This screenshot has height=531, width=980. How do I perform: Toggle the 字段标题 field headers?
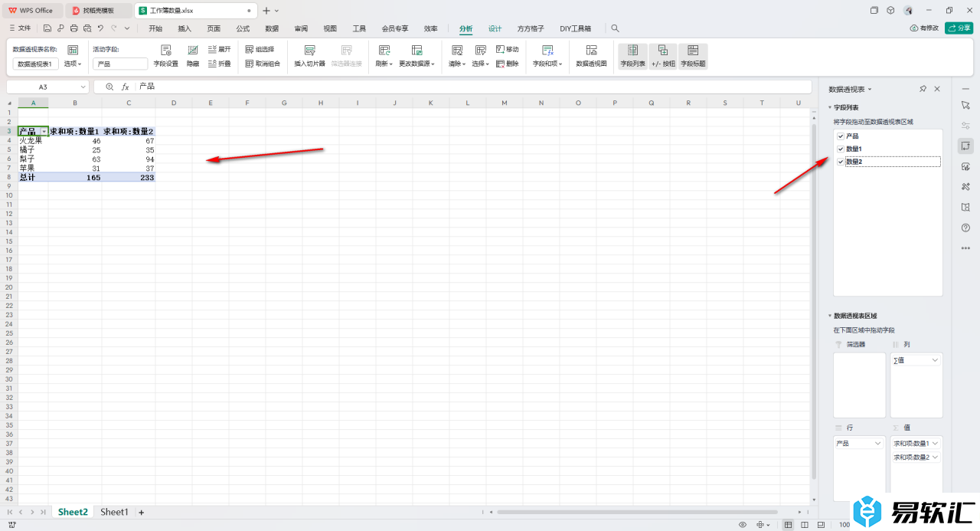point(693,56)
